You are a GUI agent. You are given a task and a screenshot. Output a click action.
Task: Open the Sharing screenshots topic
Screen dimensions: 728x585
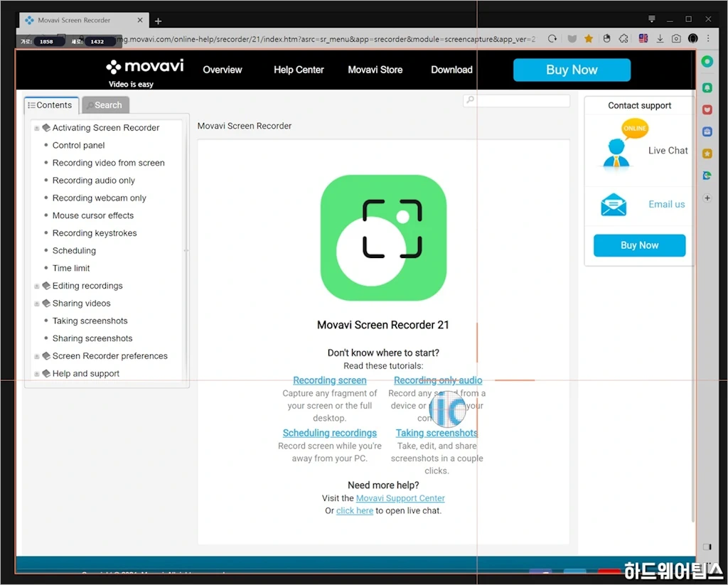(92, 338)
